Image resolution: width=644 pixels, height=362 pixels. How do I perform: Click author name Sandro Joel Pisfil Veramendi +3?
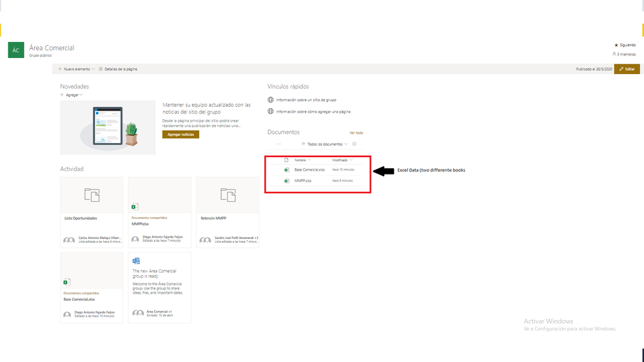(236, 238)
